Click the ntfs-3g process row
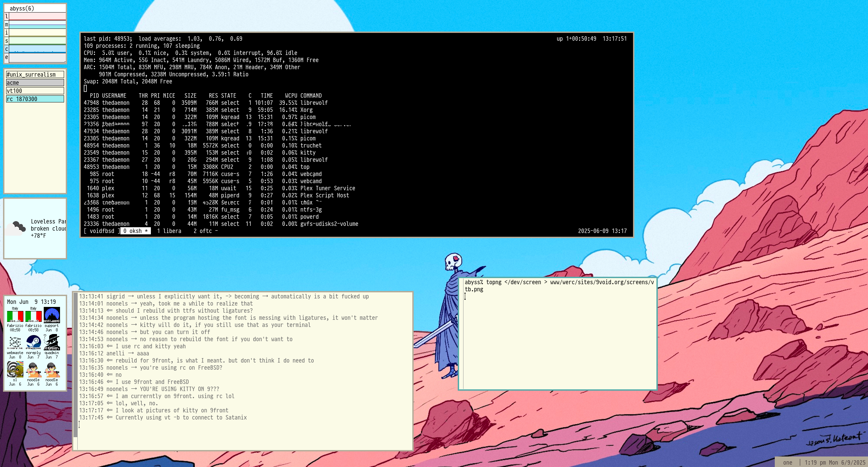The height and width of the screenshot is (467, 868). point(203,210)
